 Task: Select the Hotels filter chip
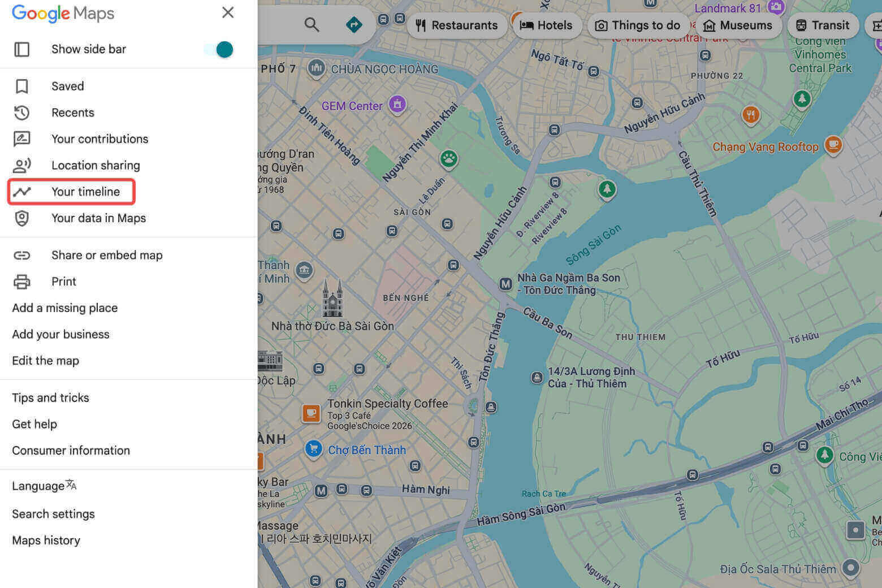[x=547, y=25]
